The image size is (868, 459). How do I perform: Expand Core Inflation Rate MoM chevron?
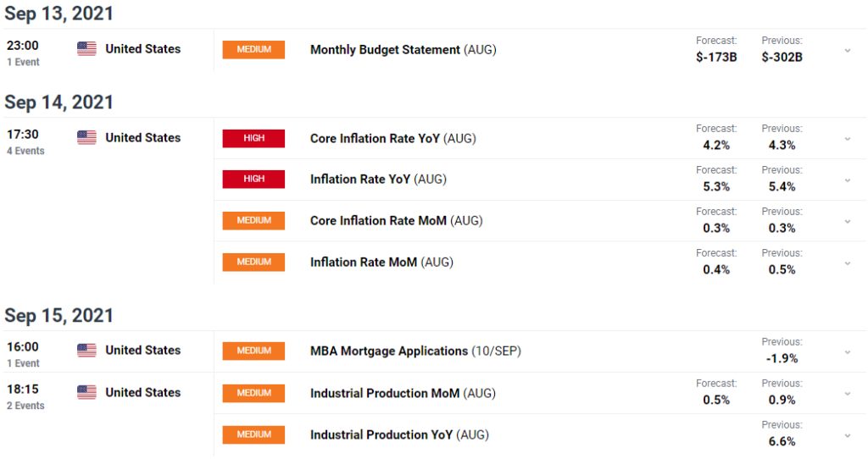(847, 222)
